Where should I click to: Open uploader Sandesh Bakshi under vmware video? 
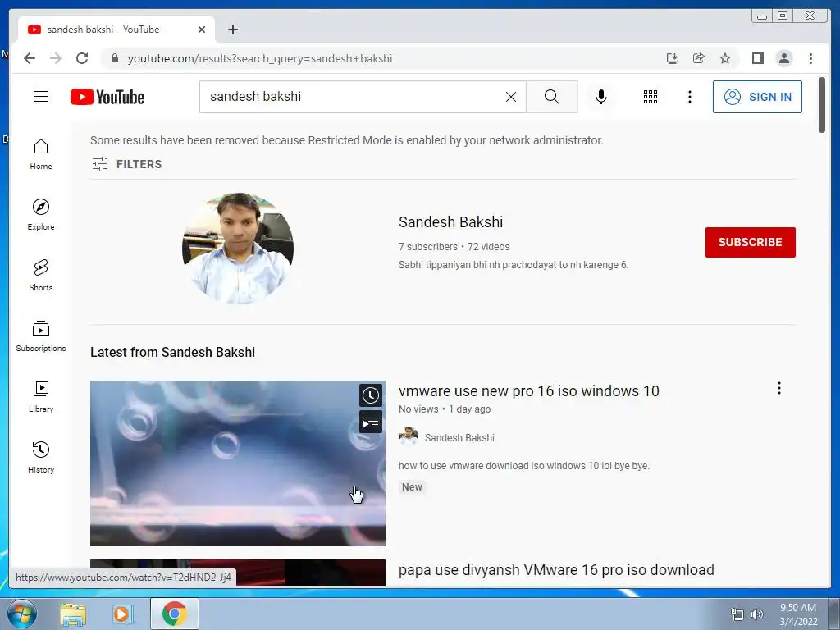coord(459,438)
